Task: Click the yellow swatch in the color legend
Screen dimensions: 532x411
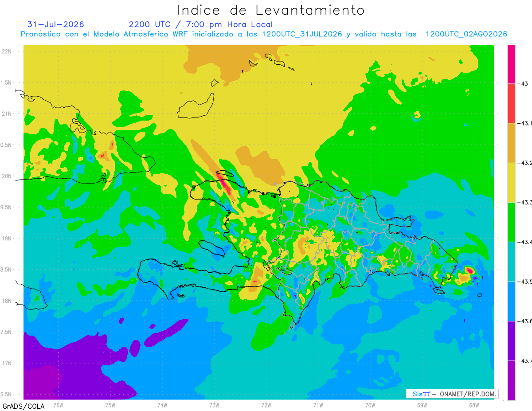Action: click(x=511, y=182)
